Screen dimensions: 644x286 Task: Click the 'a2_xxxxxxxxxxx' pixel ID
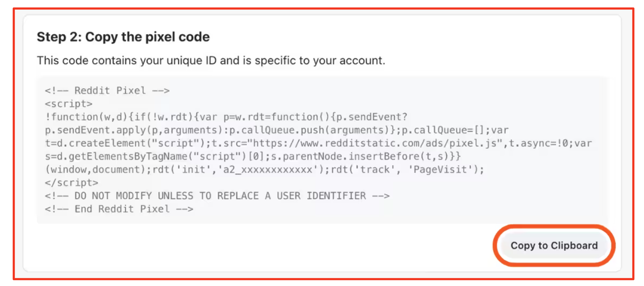point(268,170)
